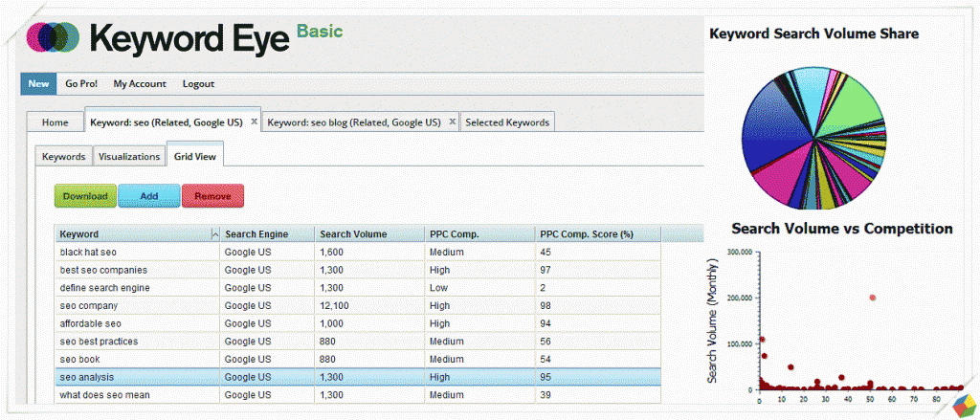Sort by Search Engine column header
This screenshot has width=980, height=420.
(x=268, y=234)
